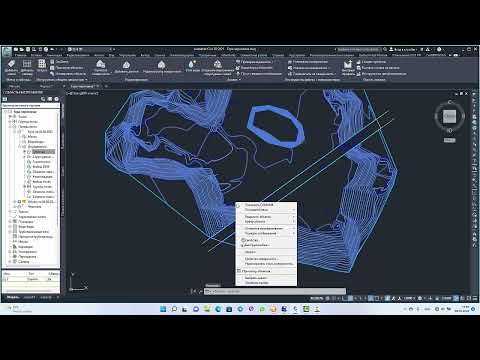
Task: Switch to the Главная ribbon tab
Action: [x=20, y=55]
